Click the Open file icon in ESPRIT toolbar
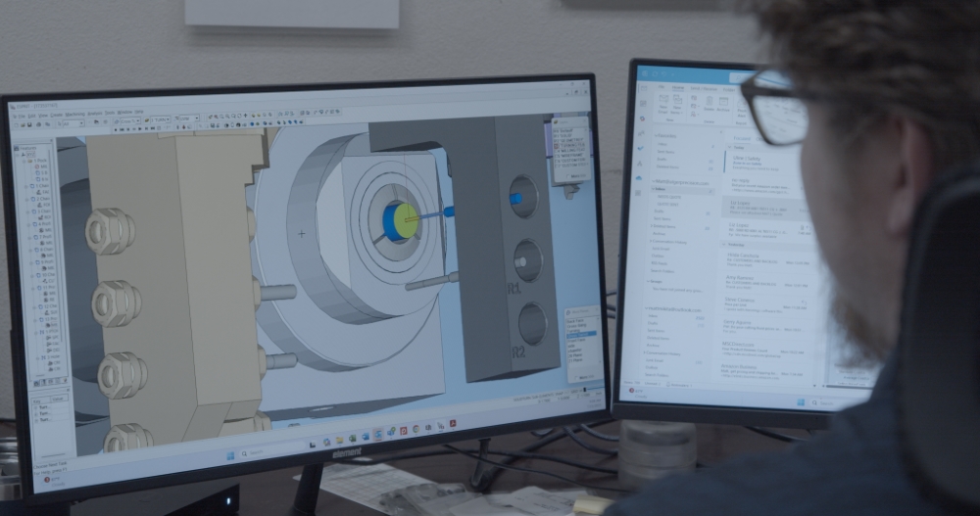Image resolution: width=980 pixels, height=516 pixels. click(23, 125)
